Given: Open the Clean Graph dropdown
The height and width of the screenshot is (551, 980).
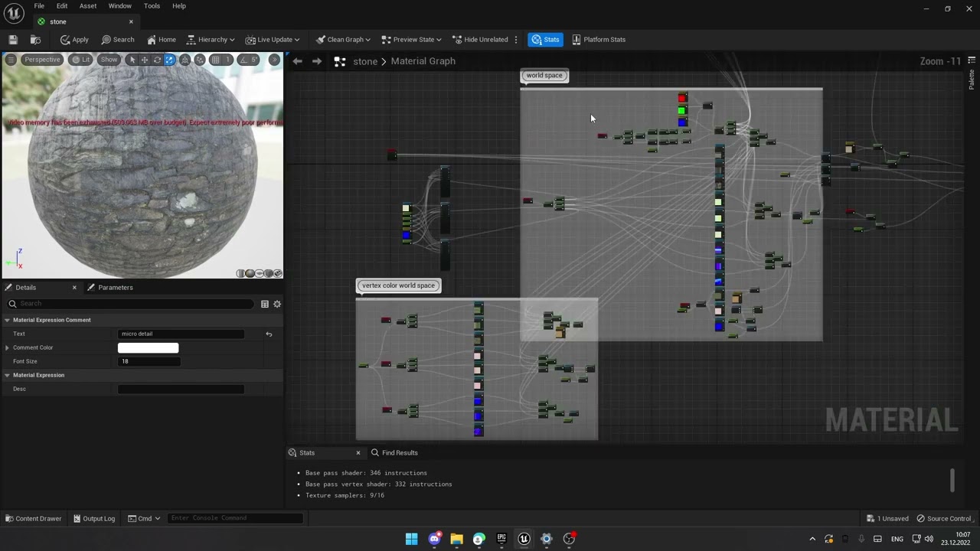Looking at the screenshot, I should pyautogui.click(x=342, y=40).
